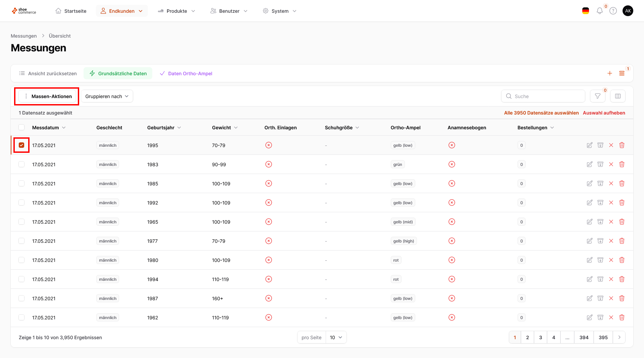Open the column toggle icon
This screenshot has width=644, height=358.
tap(618, 96)
